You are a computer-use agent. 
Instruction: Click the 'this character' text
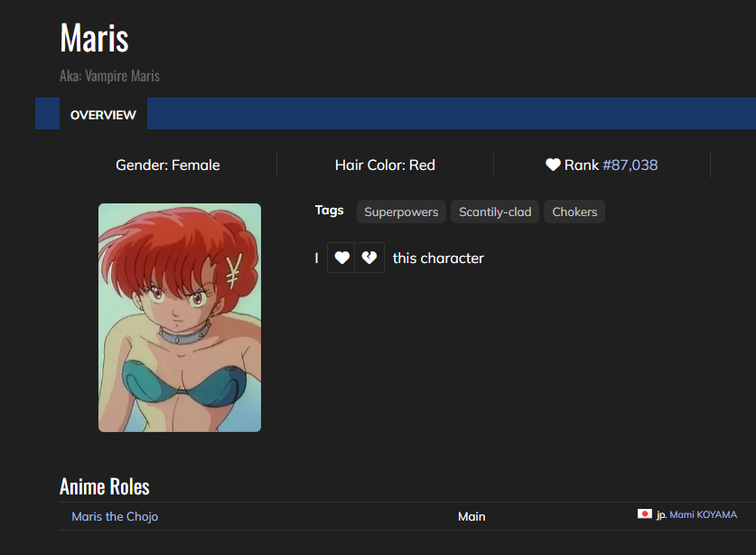click(x=438, y=258)
